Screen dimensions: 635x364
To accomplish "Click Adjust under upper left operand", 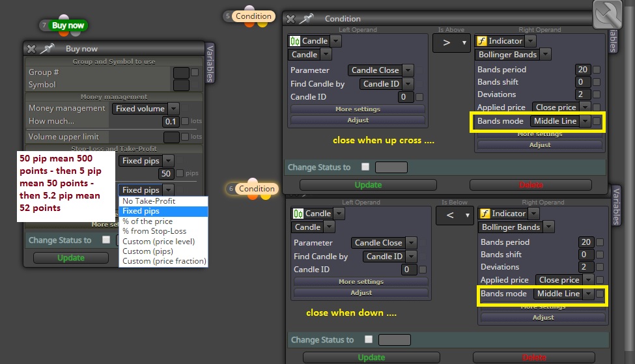I will pyautogui.click(x=358, y=120).
